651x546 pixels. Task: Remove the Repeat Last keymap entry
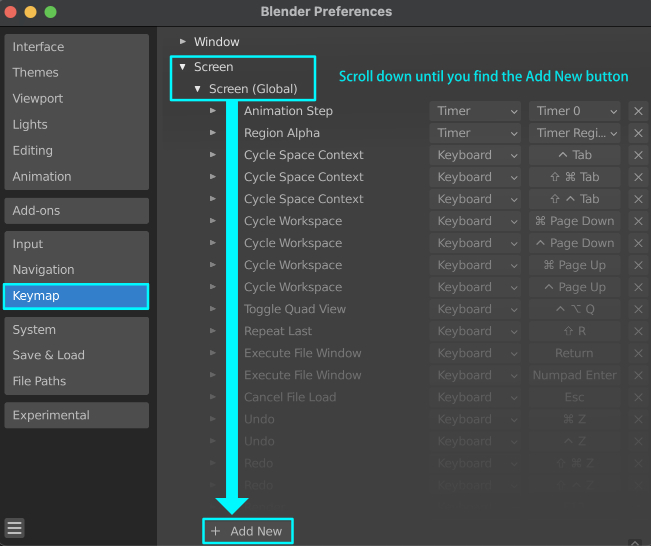638,331
